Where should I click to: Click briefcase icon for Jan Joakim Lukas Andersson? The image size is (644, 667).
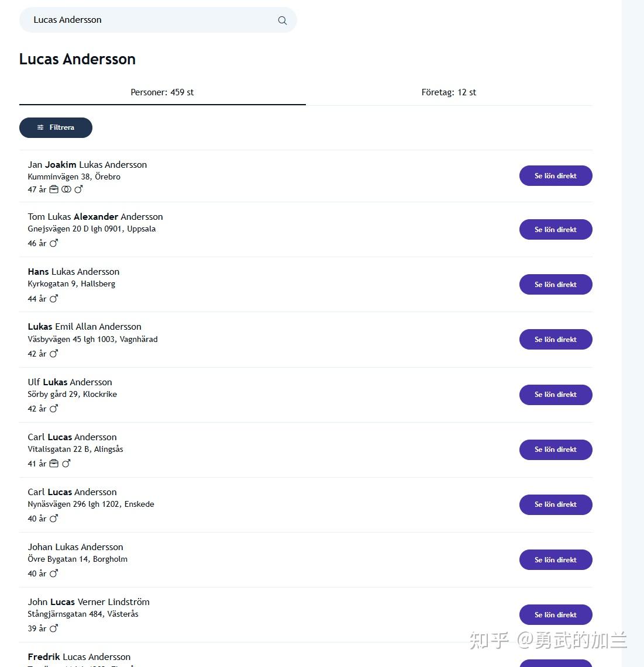54,189
